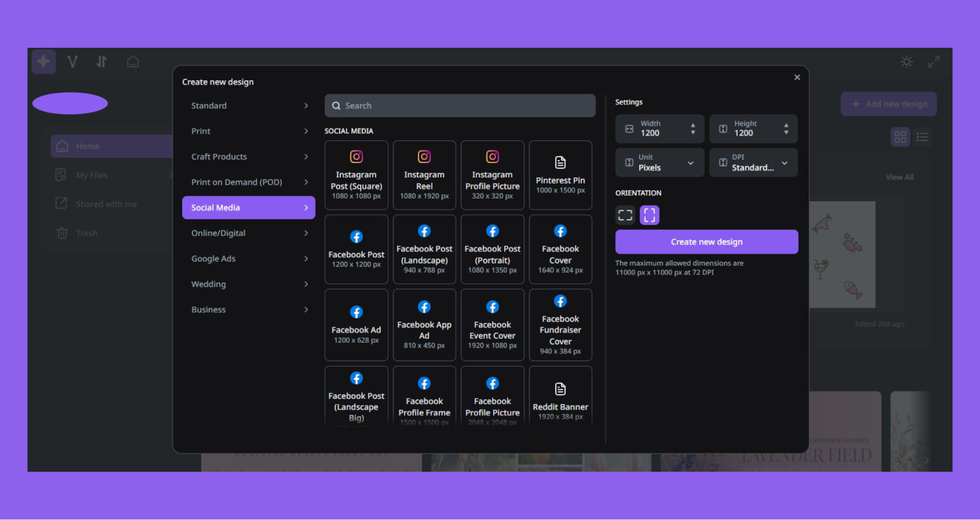The height and width of the screenshot is (520, 980).
Task: Click the View All link
Action: [x=899, y=177]
